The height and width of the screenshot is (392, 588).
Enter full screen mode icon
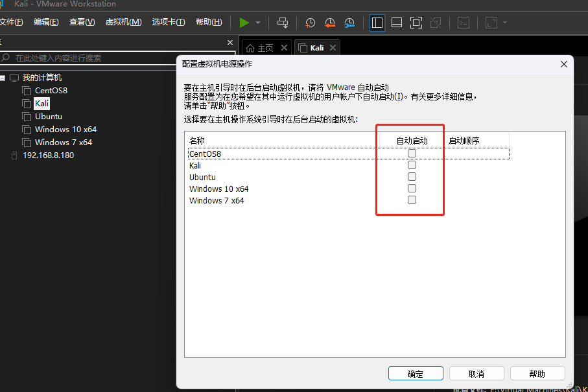[416, 23]
